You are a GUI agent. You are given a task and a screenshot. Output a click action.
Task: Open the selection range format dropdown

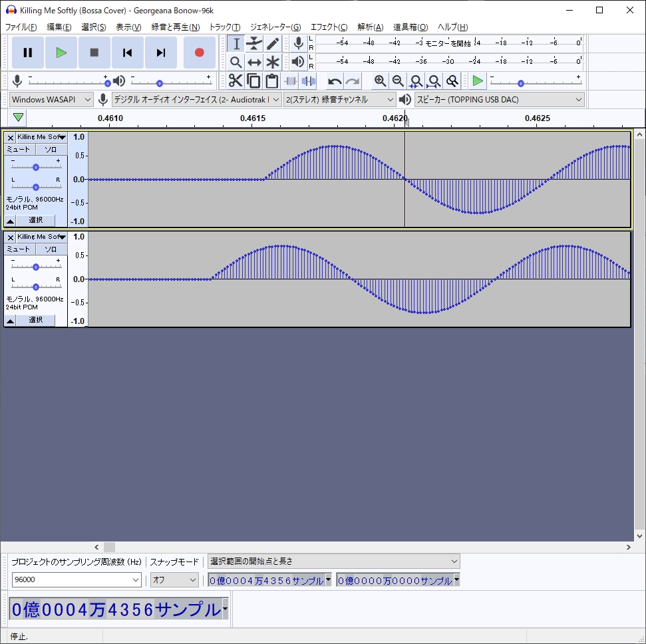point(334,562)
